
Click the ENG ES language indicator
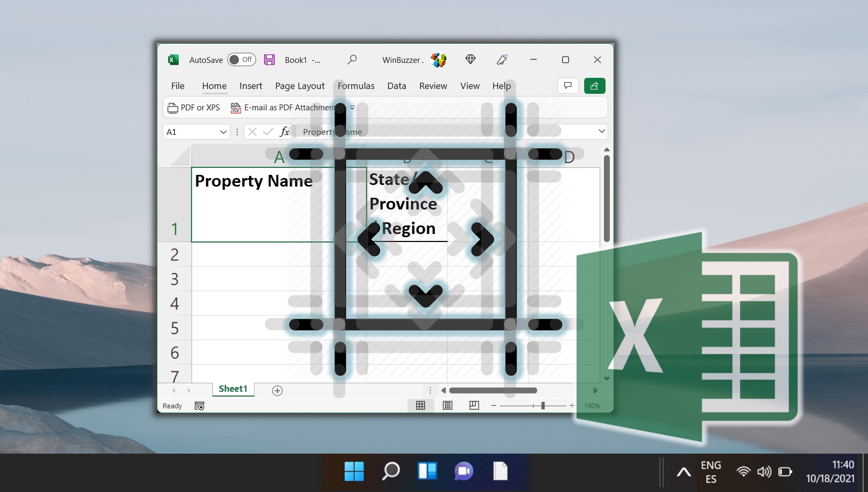pos(711,472)
